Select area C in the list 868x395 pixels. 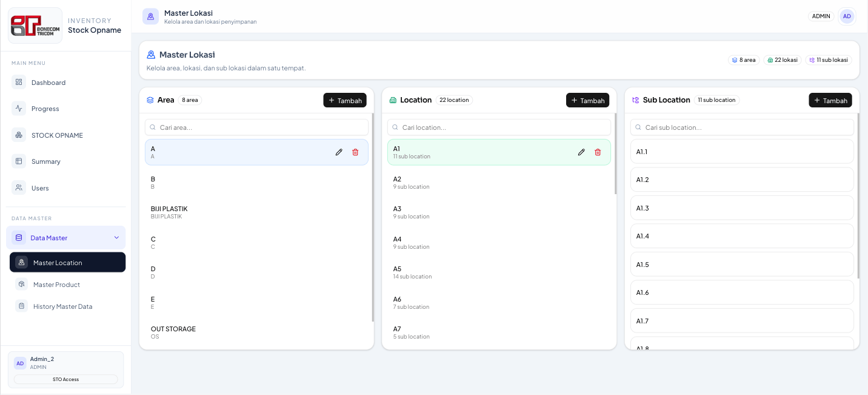coord(256,243)
